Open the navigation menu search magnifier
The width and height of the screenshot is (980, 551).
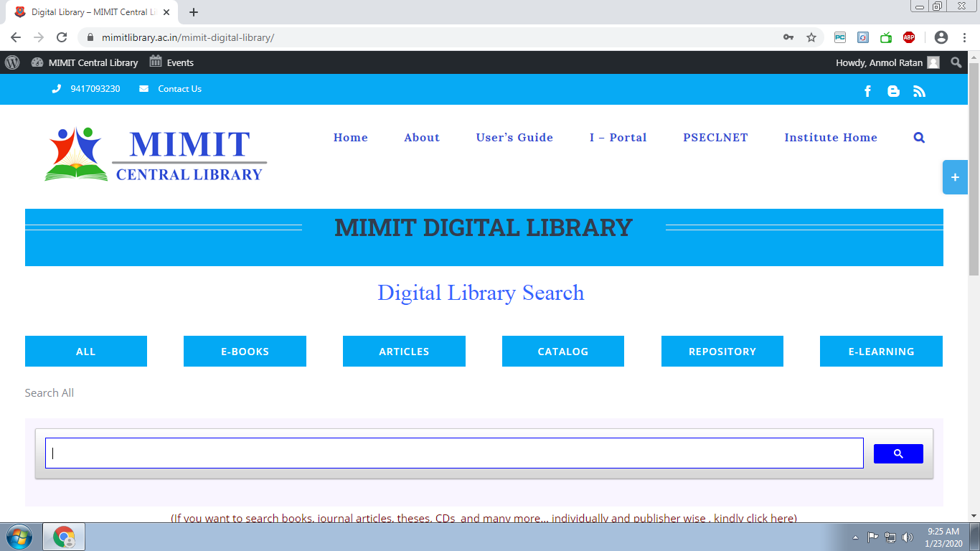919,137
